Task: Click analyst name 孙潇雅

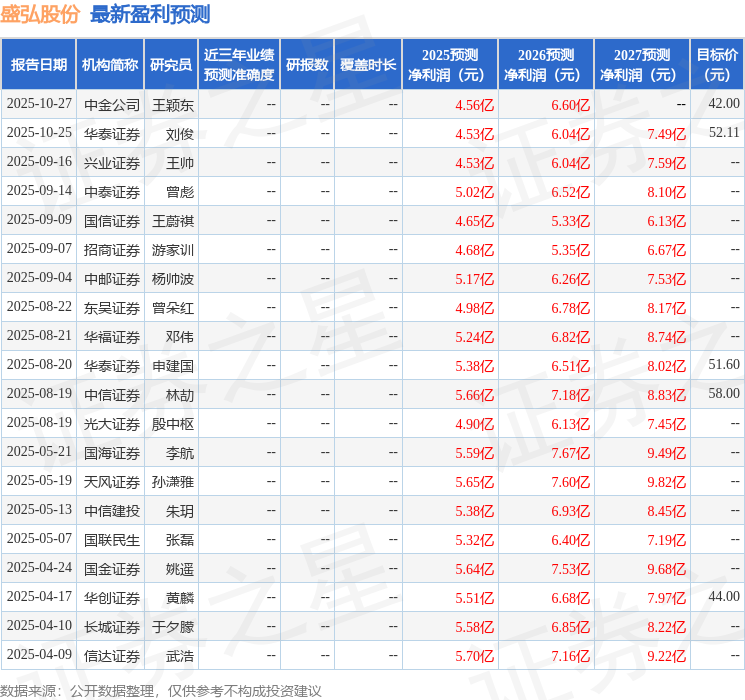Action: [x=172, y=482]
